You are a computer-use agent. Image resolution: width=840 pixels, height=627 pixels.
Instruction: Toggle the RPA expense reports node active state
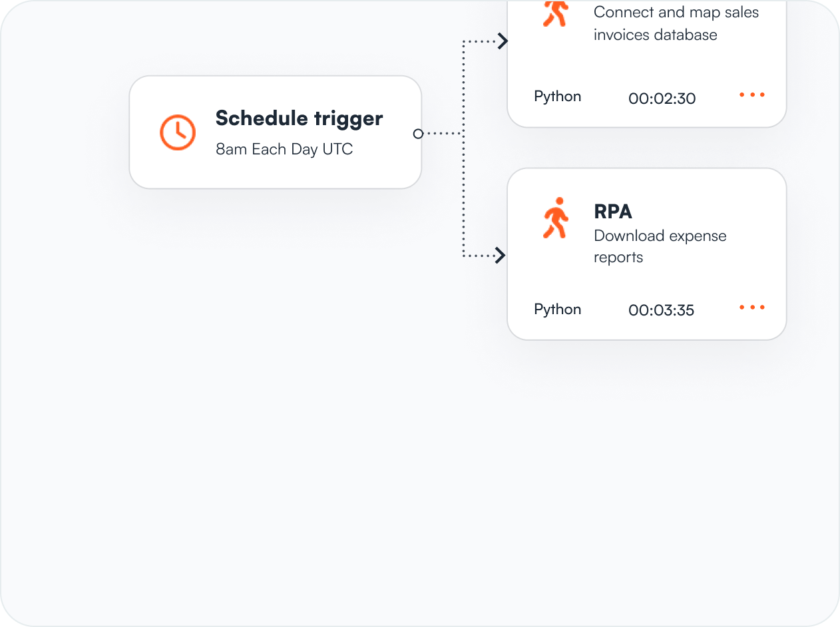click(646, 253)
